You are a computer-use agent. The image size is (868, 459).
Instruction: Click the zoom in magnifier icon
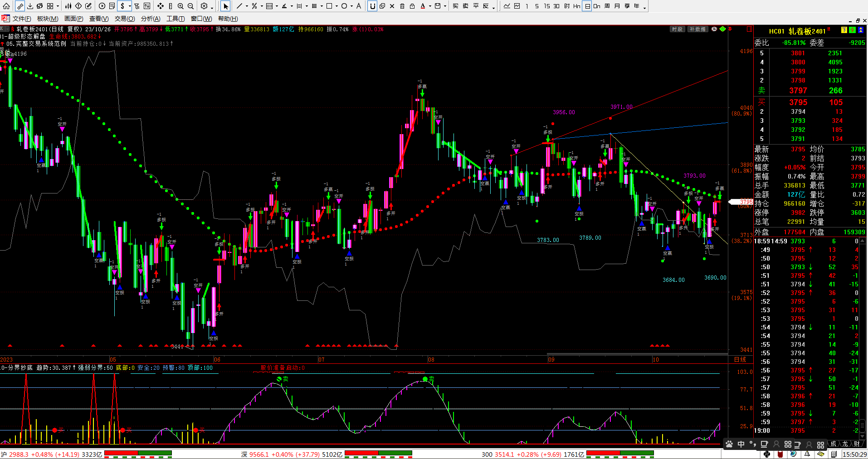(x=180, y=6)
